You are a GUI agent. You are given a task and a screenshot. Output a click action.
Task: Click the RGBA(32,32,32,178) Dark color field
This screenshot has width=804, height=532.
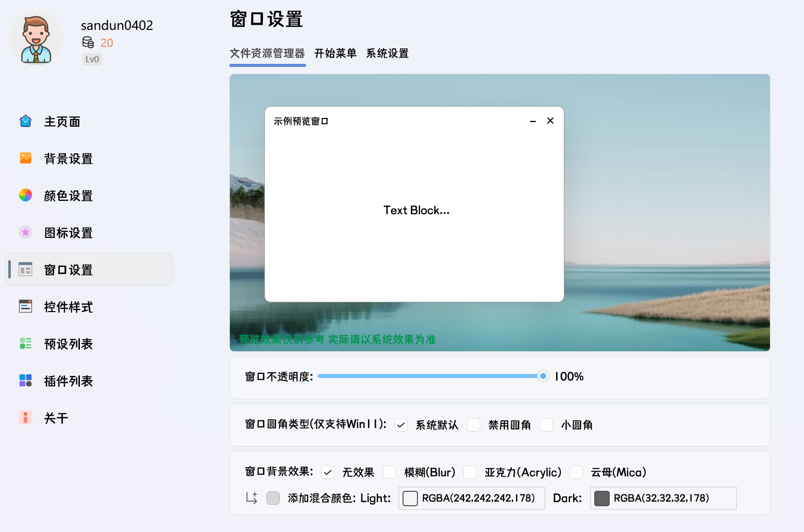point(663,499)
